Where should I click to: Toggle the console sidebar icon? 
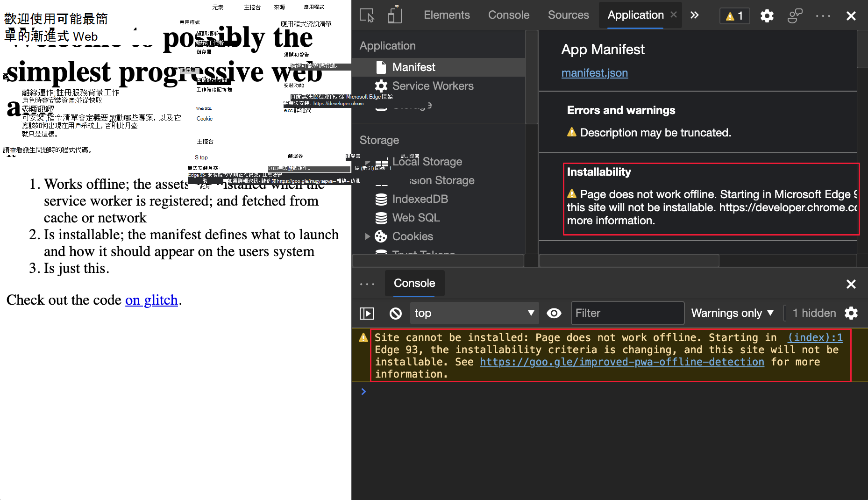[x=367, y=313]
